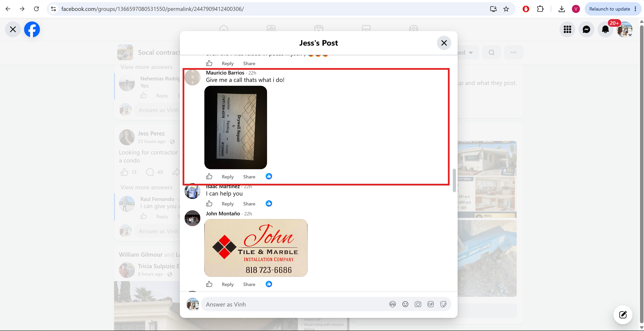Image resolution: width=644 pixels, height=331 pixels.
Task: Open John Montaño profile picture
Action: tap(192, 218)
